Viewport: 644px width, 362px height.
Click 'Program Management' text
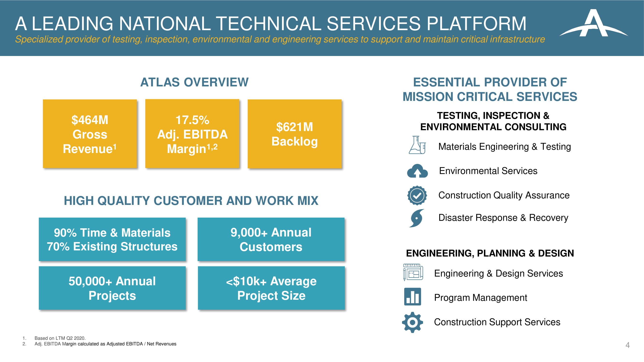(481, 298)
